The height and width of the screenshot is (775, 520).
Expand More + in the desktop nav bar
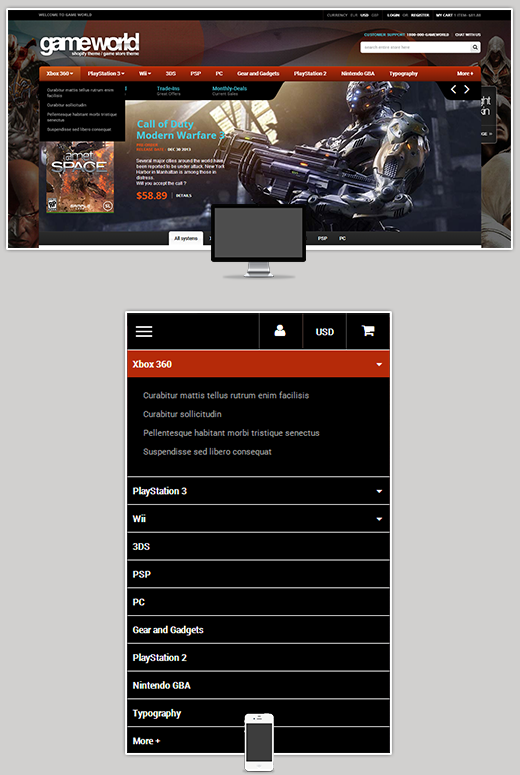click(x=465, y=74)
